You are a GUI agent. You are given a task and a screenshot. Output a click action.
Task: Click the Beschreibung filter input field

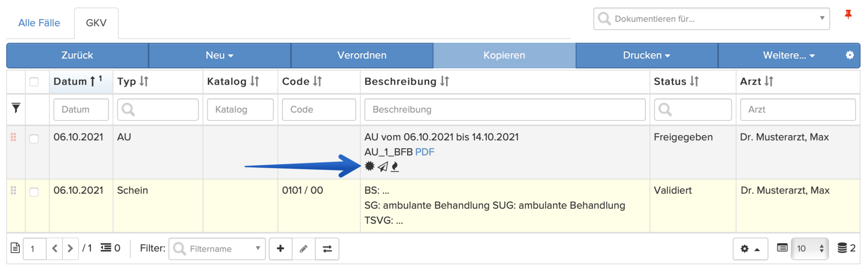pyautogui.click(x=505, y=109)
